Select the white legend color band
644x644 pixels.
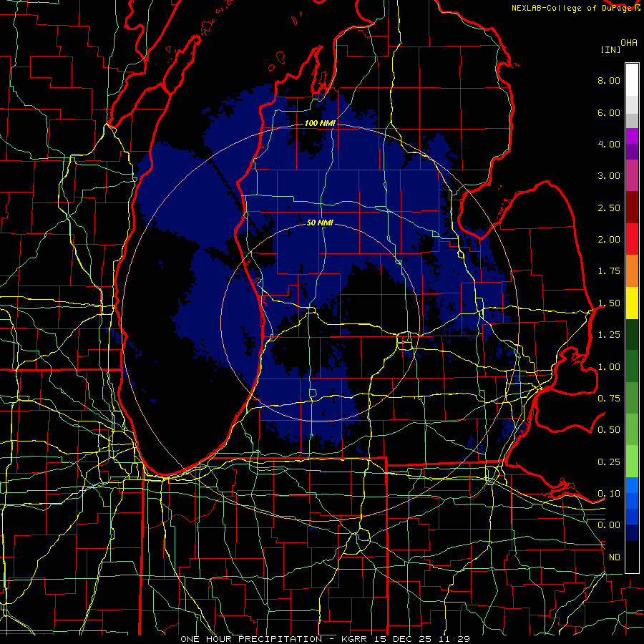tap(632, 79)
